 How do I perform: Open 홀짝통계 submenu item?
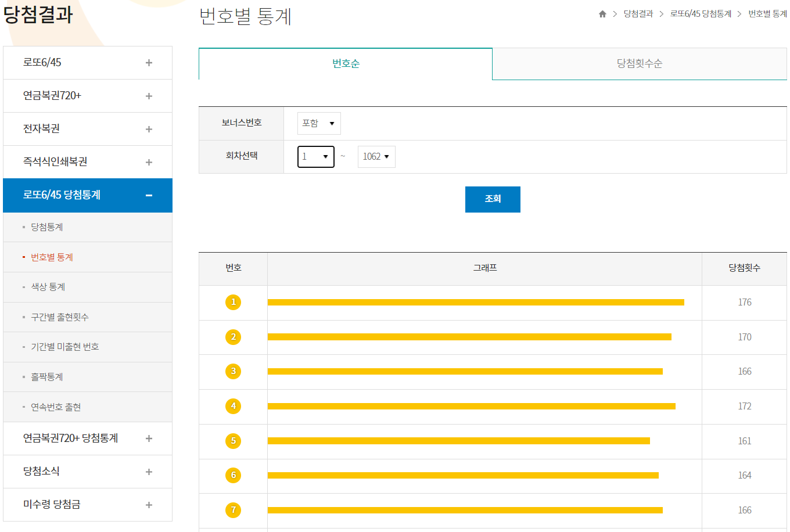[46, 377]
